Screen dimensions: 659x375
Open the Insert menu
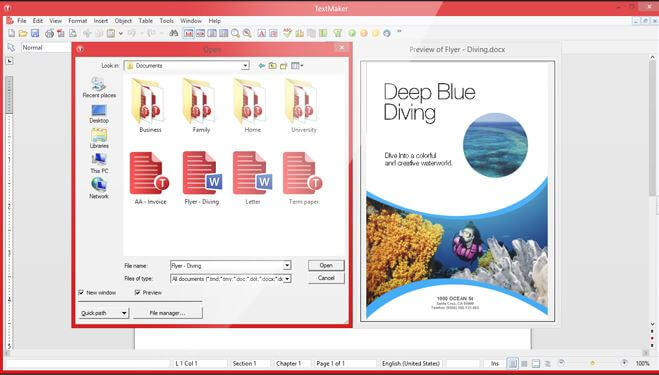[x=101, y=21]
